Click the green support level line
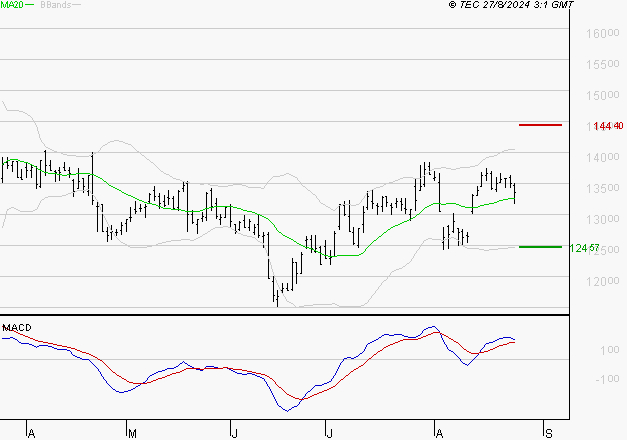The image size is (627, 440). 540,247
